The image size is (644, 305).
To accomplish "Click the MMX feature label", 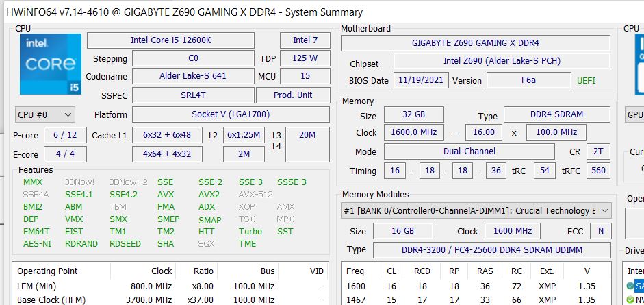I will click(33, 182).
